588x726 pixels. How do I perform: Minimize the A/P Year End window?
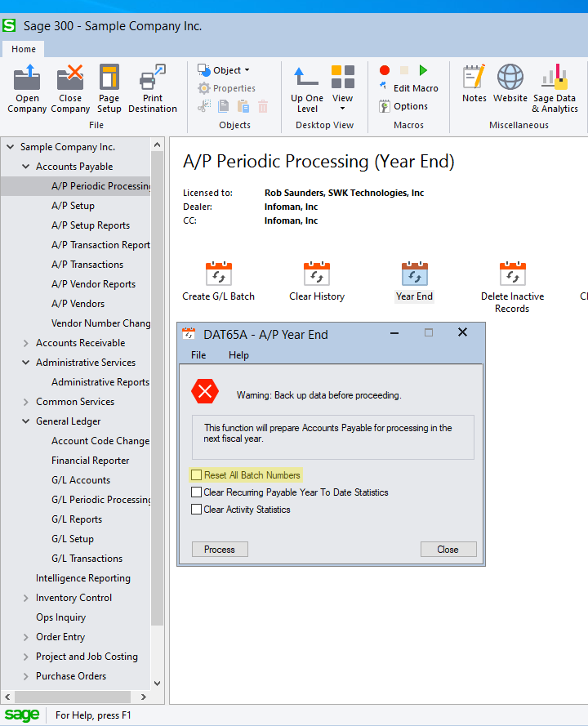394,333
